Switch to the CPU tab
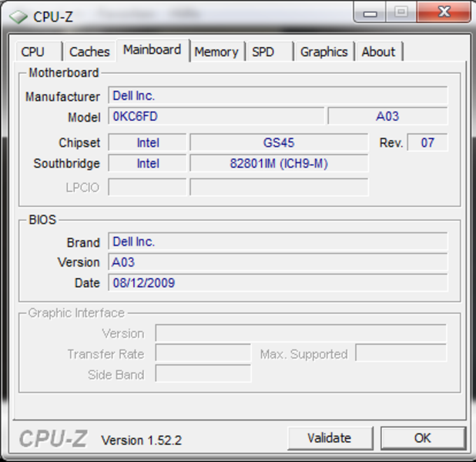476x462 pixels. 39,52
